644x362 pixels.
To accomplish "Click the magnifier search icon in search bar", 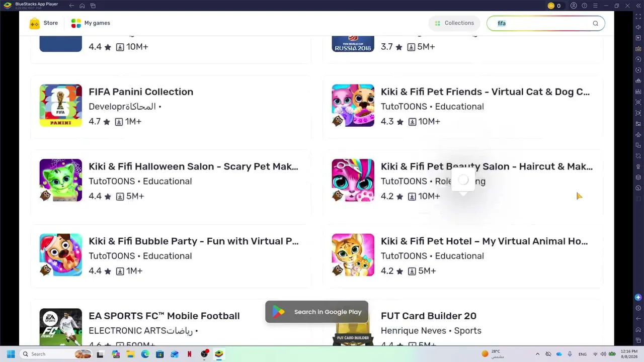I will [x=595, y=23].
